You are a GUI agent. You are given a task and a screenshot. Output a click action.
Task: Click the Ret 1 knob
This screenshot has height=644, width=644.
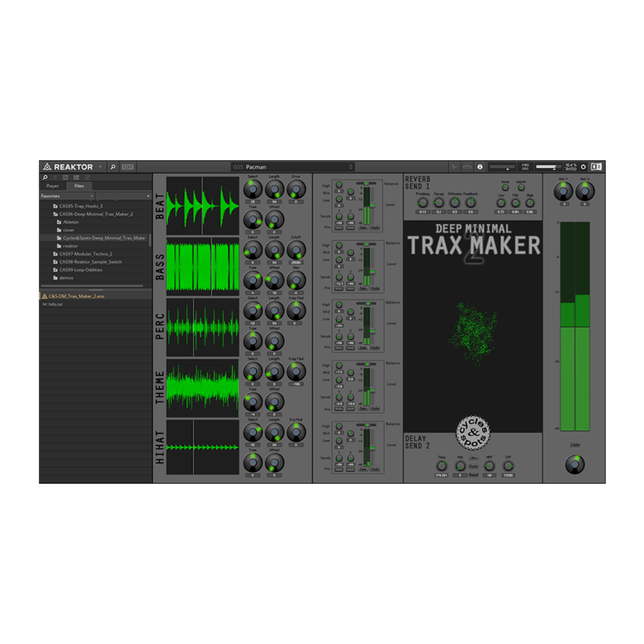coord(563,191)
